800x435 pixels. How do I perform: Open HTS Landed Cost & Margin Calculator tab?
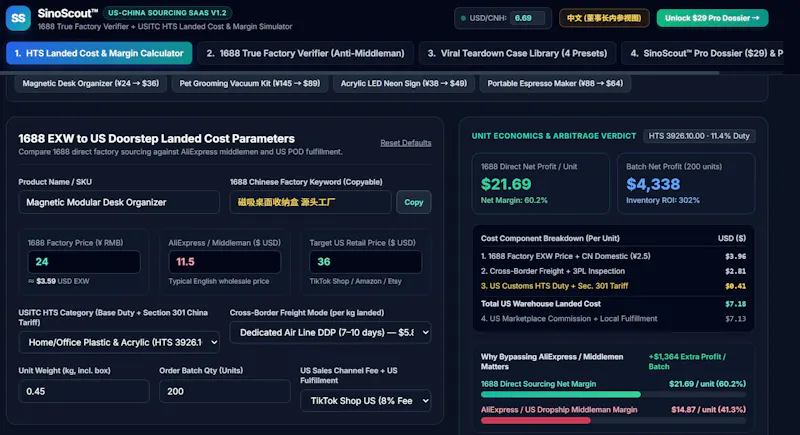(x=99, y=53)
